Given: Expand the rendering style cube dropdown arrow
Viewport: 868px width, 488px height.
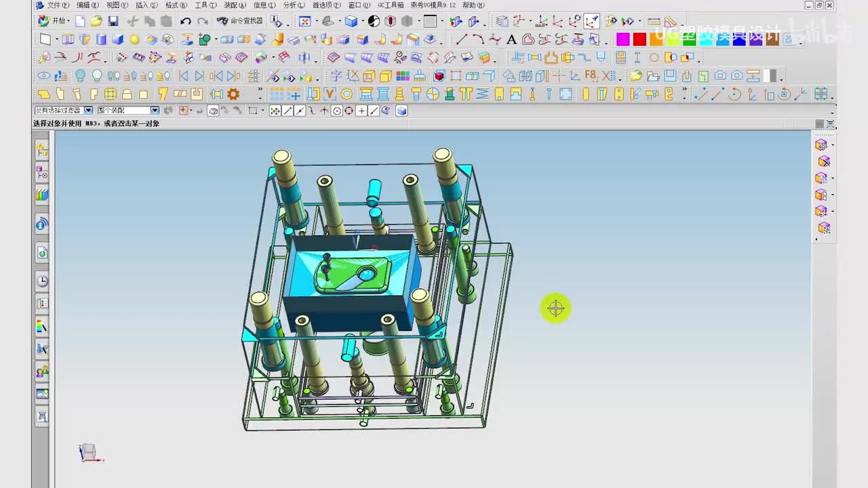Looking at the screenshot, I should (x=361, y=22).
